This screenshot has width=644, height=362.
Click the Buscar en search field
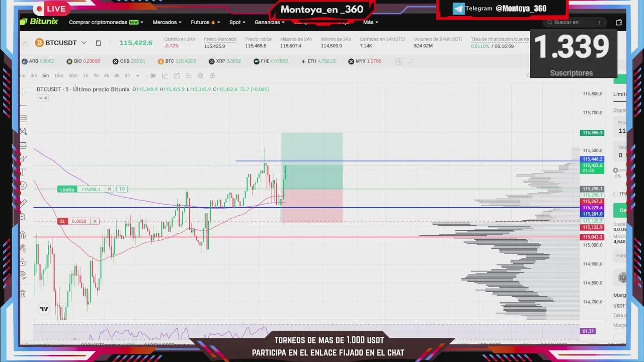pos(575,22)
